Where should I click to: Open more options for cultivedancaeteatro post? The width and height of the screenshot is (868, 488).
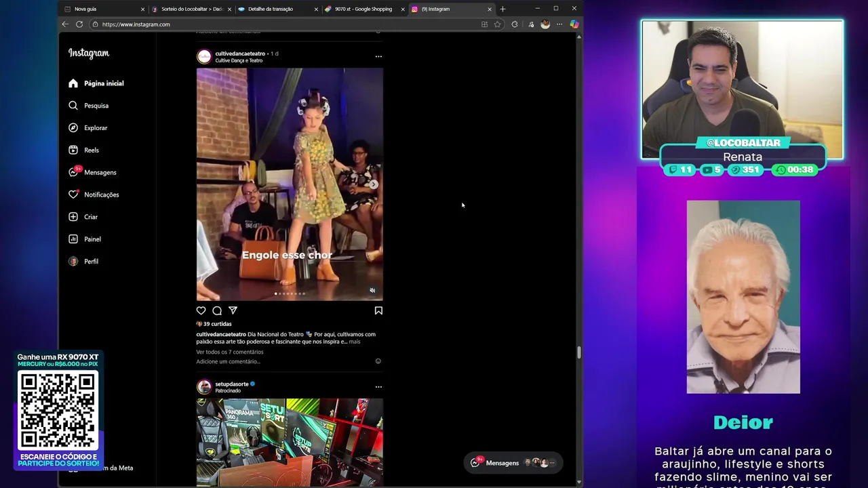tap(378, 56)
